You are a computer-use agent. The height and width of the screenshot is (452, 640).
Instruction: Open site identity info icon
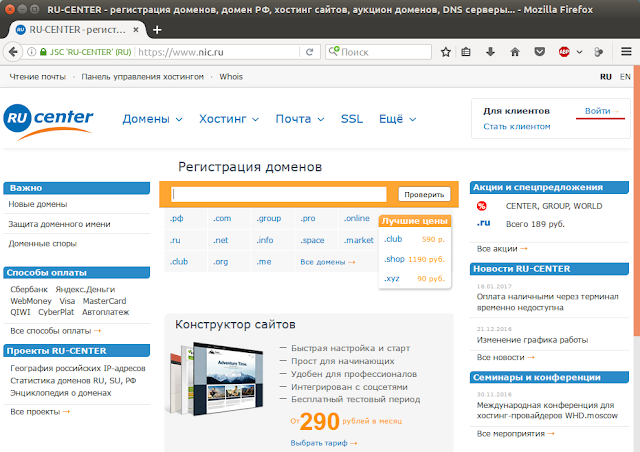tap(31, 52)
